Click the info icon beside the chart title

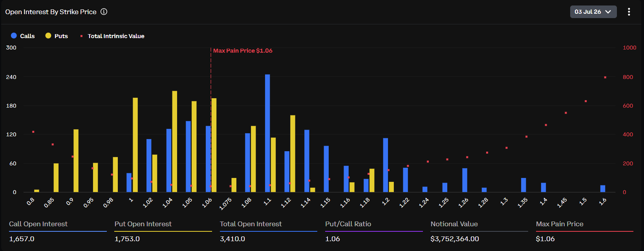104,12
